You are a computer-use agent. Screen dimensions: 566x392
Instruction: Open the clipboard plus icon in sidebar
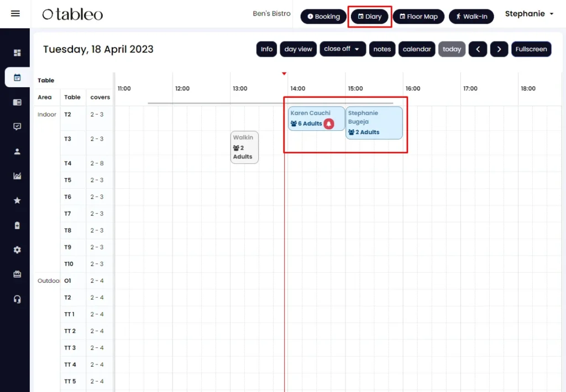pyautogui.click(x=17, y=225)
